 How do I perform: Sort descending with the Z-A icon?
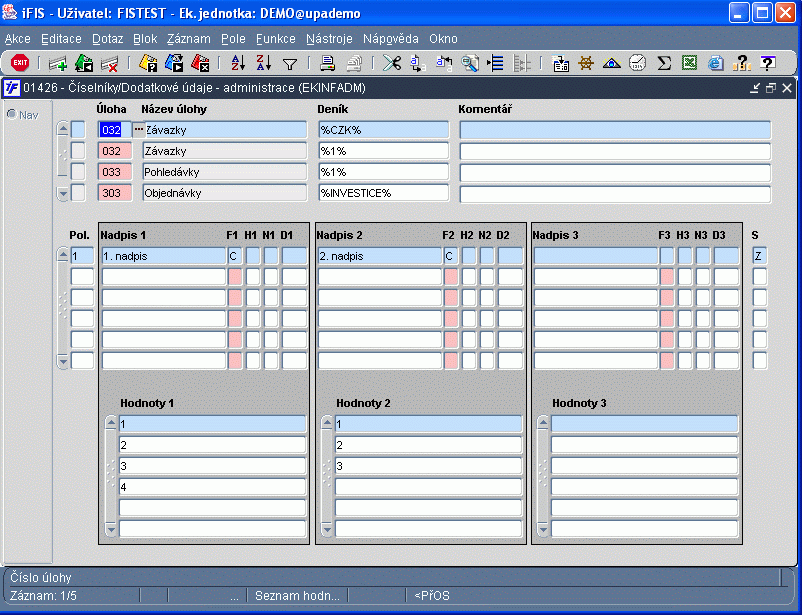[x=264, y=63]
